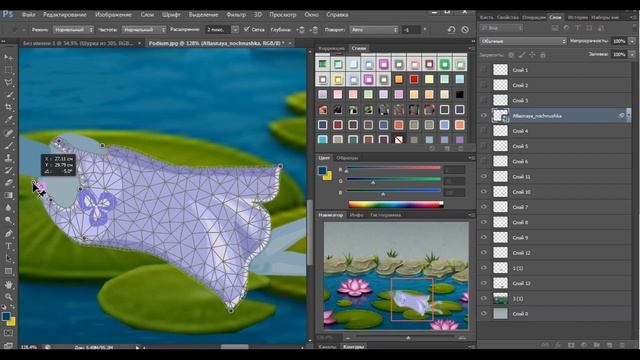Open the Редактирование menu

(x=64, y=14)
